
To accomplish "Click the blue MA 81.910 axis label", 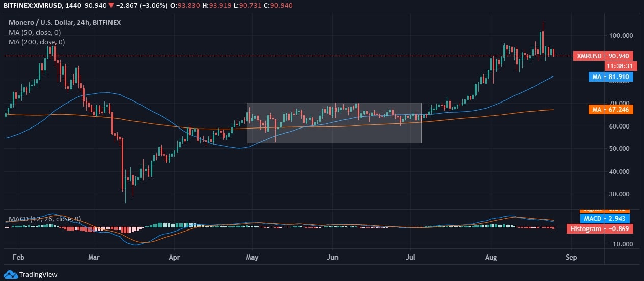I will click(611, 77).
